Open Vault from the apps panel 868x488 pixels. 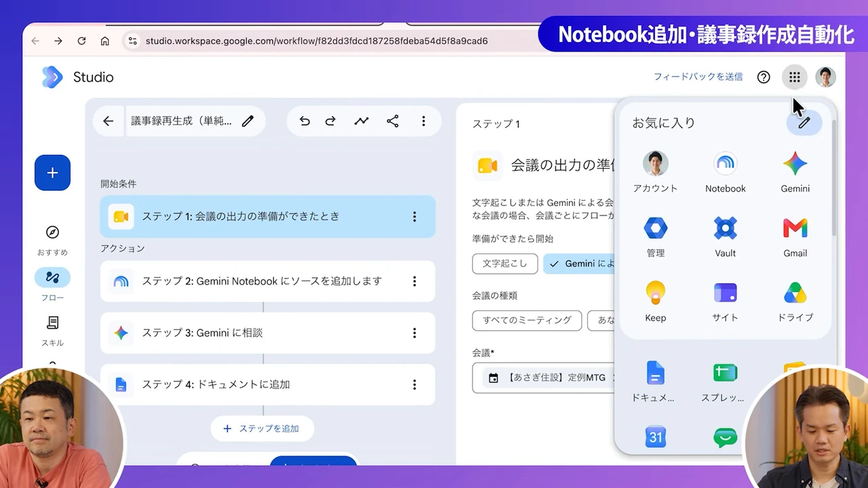tap(725, 237)
